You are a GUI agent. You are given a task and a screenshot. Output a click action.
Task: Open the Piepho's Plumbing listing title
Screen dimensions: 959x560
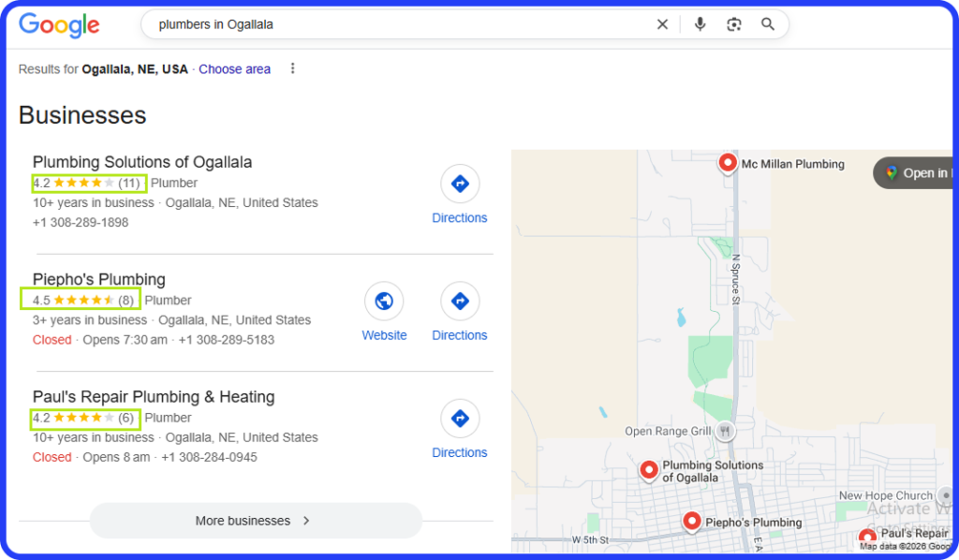[x=99, y=279]
